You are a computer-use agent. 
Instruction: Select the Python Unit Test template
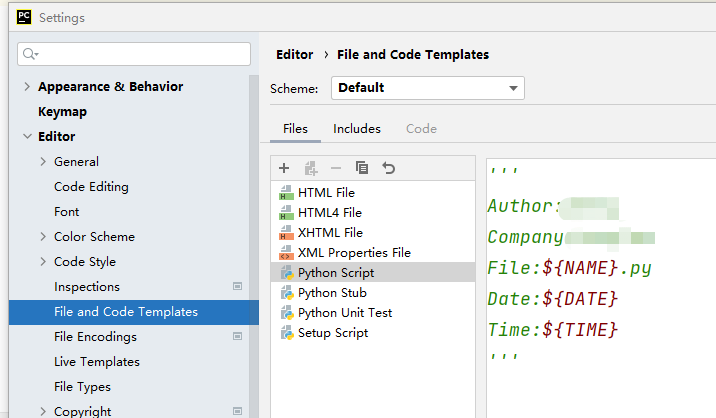344,313
